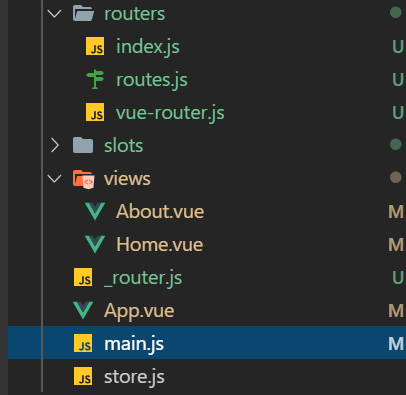This screenshot has width=406, height=395.
Task: Expand the slots folder chevron
Action: point(55,146)
